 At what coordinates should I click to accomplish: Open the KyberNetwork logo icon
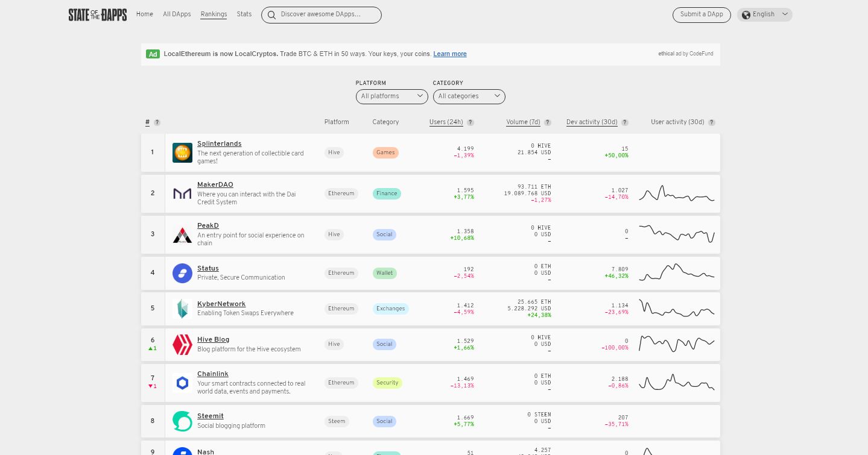pos(182,309)
